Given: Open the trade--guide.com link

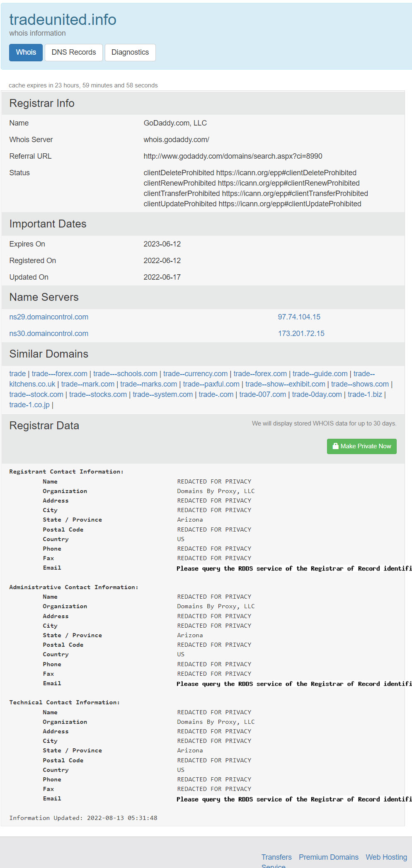Looking at the screenshot, I should [x=320, y=374].
